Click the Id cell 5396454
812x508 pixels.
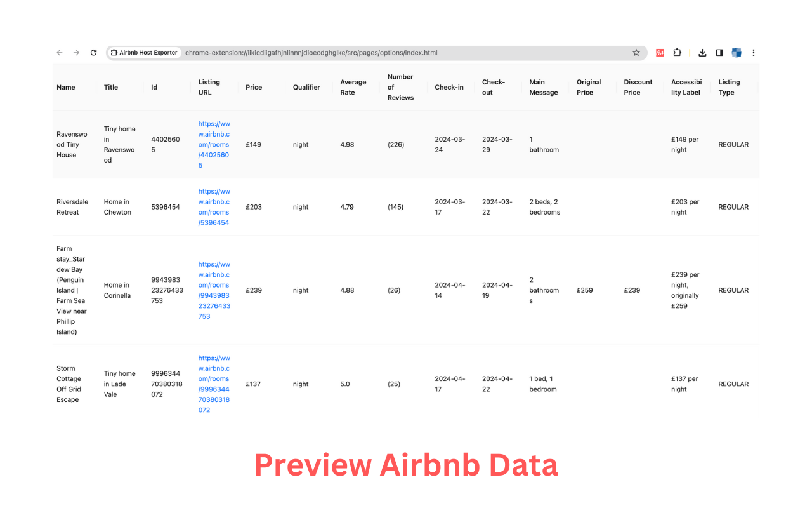[166, 207]
